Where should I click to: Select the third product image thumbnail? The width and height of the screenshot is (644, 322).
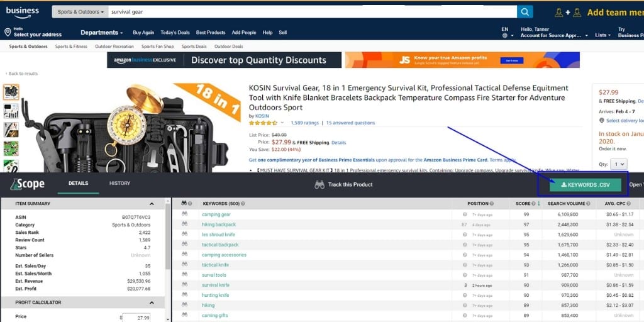tap(11, 130)
